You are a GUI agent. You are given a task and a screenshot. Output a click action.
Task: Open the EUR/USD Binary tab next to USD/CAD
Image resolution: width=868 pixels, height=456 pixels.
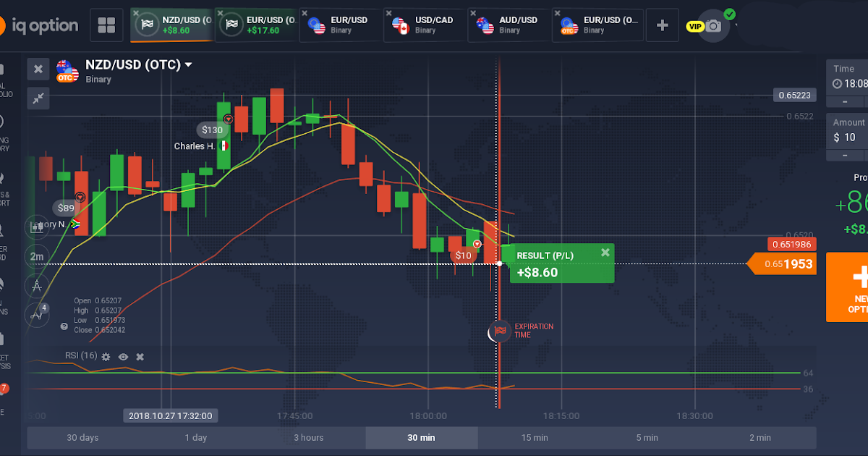340,25
